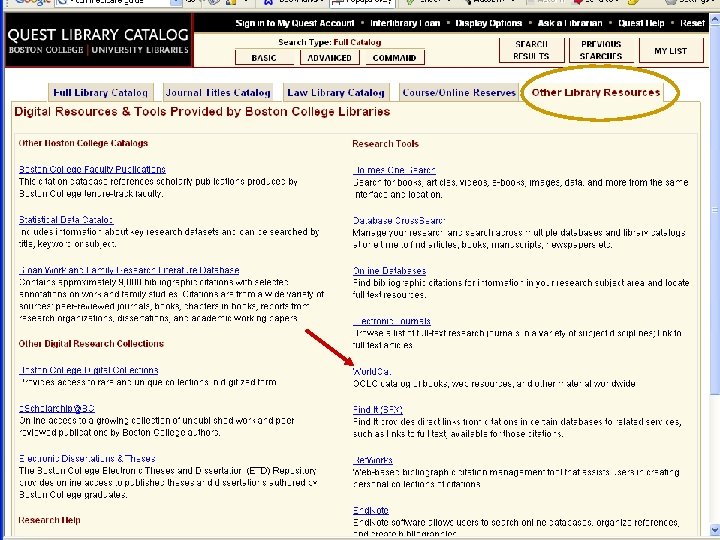Switch to the Full Library Catalog tab
The height and width of the screenshot is (540, 720).
click(101, 92)
